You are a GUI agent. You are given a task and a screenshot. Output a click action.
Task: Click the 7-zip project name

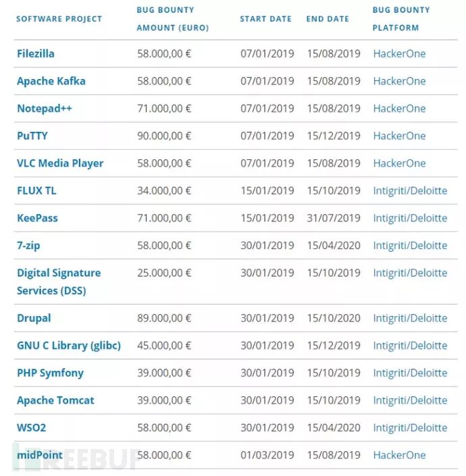pyautogui.click(x=28, y=245)
